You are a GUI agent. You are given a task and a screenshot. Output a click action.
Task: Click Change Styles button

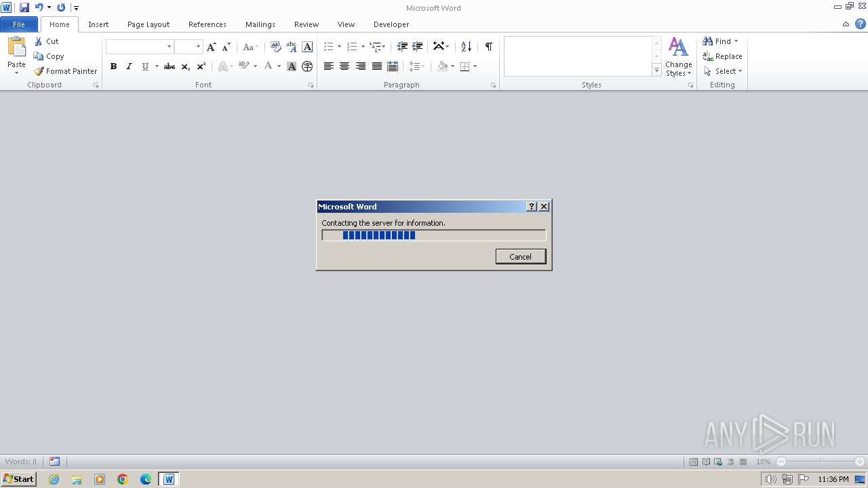click(678, 57)
